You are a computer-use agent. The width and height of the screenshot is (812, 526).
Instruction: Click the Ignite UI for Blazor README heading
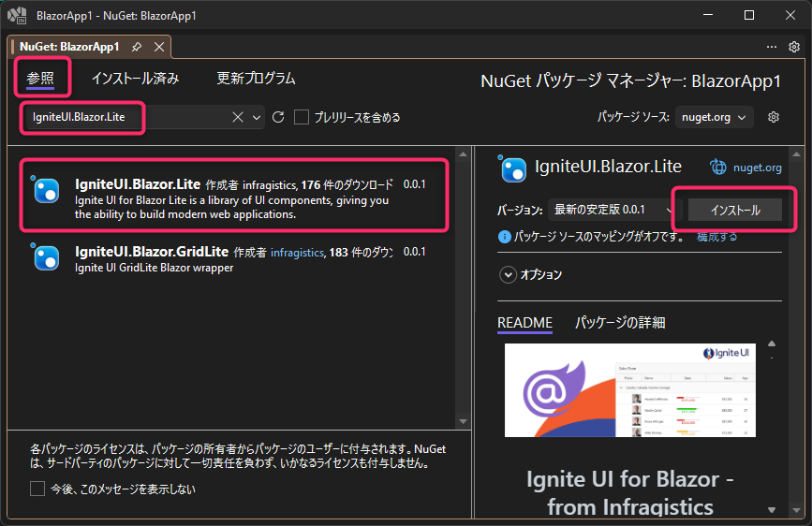click(629, 493)
